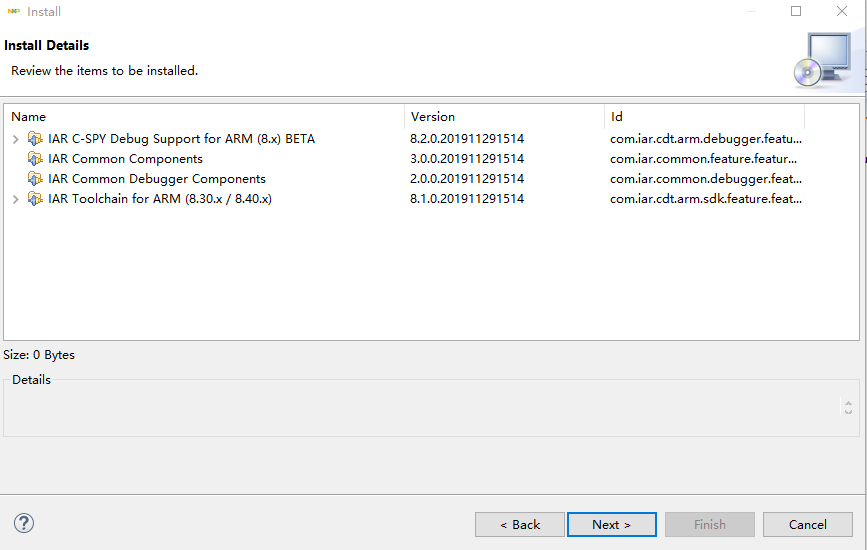Sort by the Name column header
This screenshot has height=550, width=867.
[200, 117]
